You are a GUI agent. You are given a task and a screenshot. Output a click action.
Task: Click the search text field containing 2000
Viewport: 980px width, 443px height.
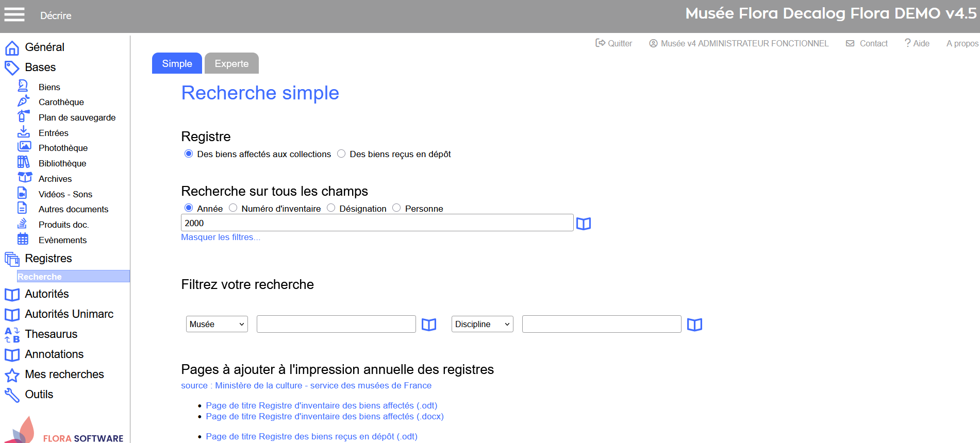377,223
